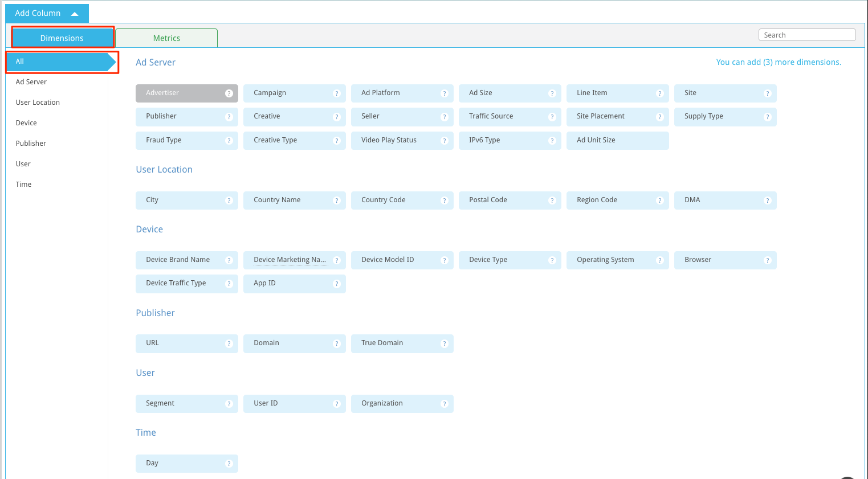Open the Ad Server category in sidebar
The height and width of the screenshot is (479, 868).
coord(31,82)
